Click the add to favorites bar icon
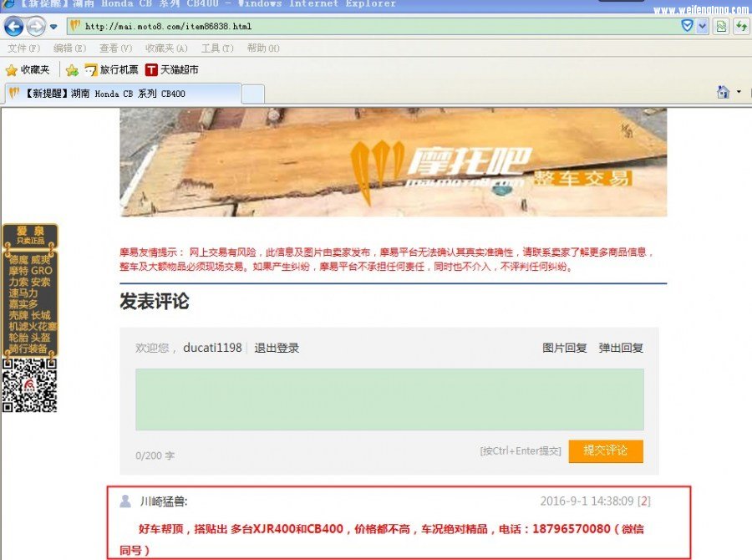The height and width of the screenshot is (560, 752). (72, 70)
